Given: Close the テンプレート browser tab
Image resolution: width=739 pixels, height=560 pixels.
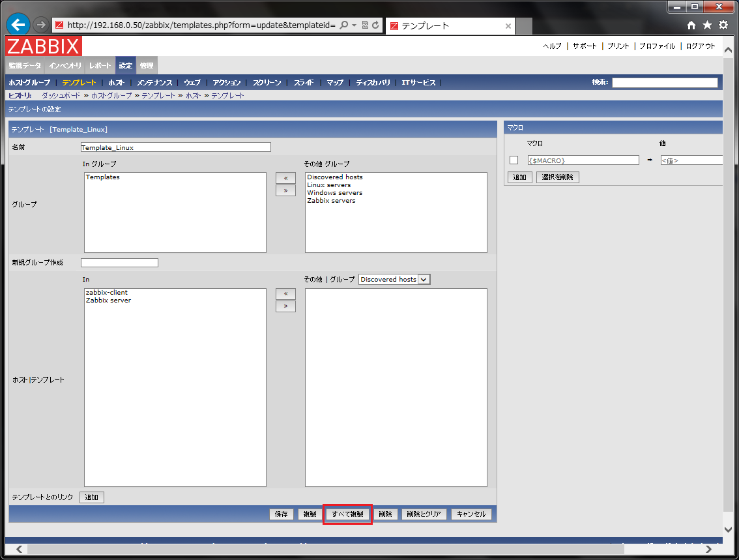Looking at the screenshot, I should [508, 26].
